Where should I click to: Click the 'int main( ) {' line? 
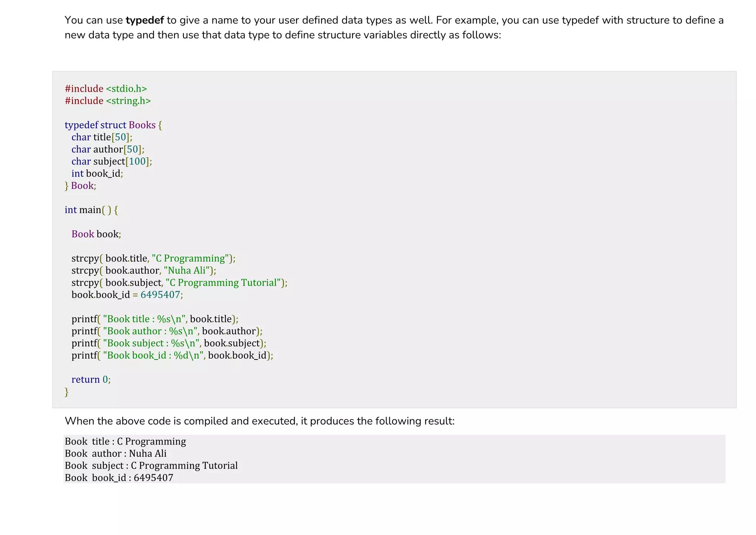[x=91, y=210]
